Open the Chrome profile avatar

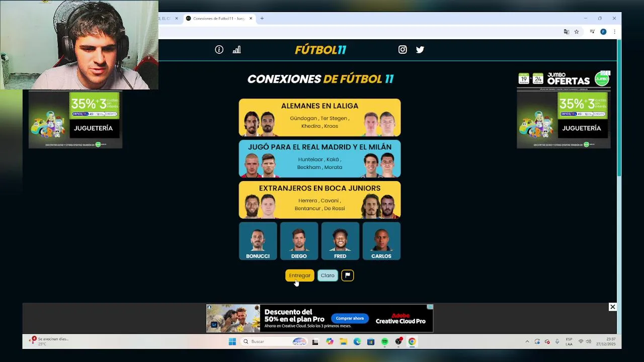coord(603,32)
